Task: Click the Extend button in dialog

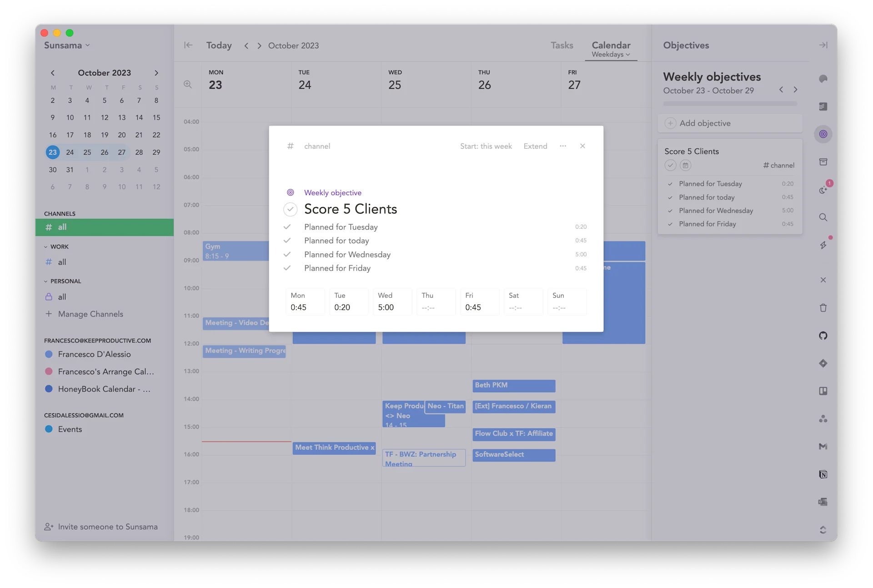Action: [x=535, y=146]
